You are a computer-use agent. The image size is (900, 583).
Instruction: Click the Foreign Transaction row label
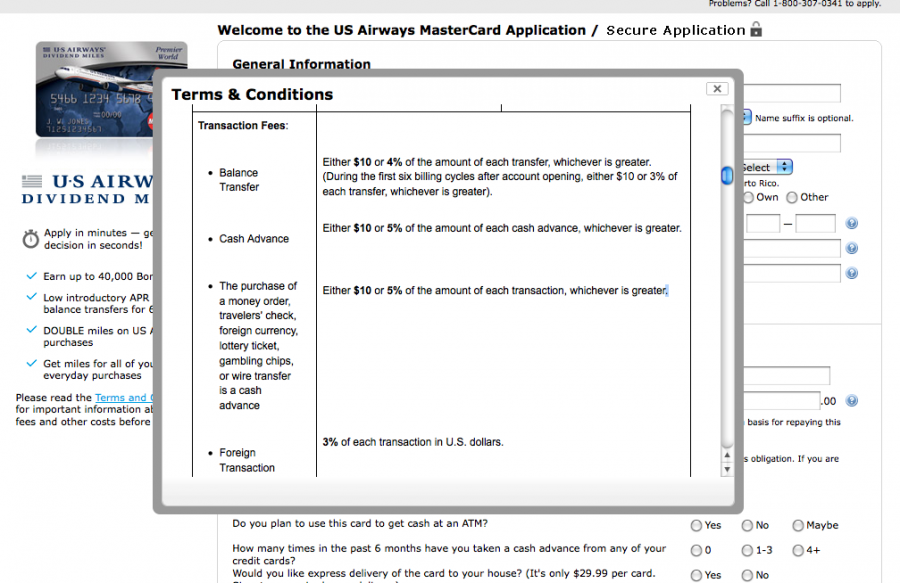tap(247, 460)
